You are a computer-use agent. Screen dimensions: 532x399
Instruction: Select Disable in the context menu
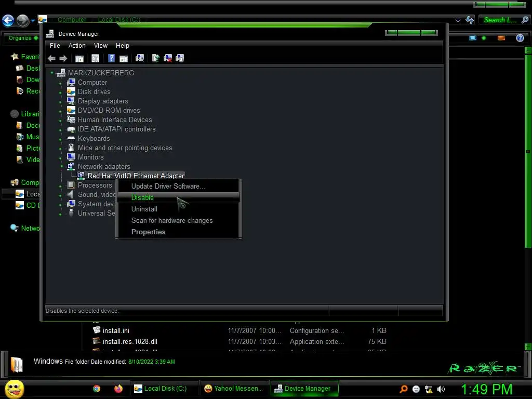179,197
